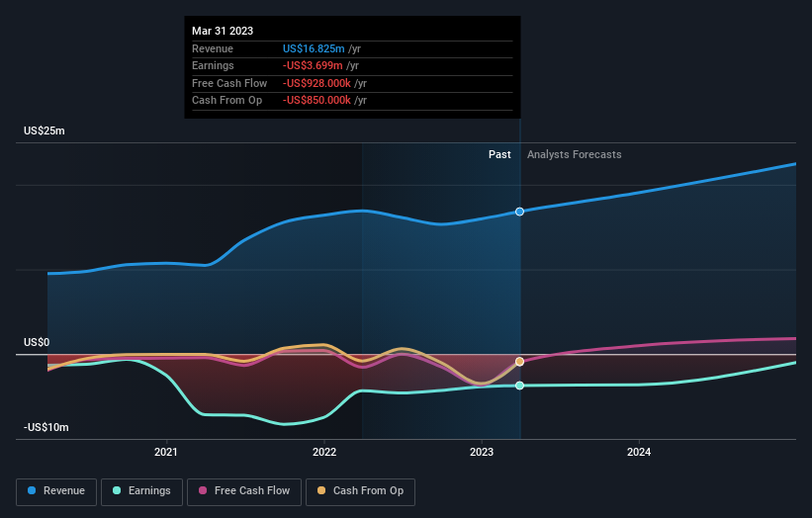Click the tooltip Revenue row label
This screenshot has height=518, width=812.
pyautogui.click(x=213, y=48)
